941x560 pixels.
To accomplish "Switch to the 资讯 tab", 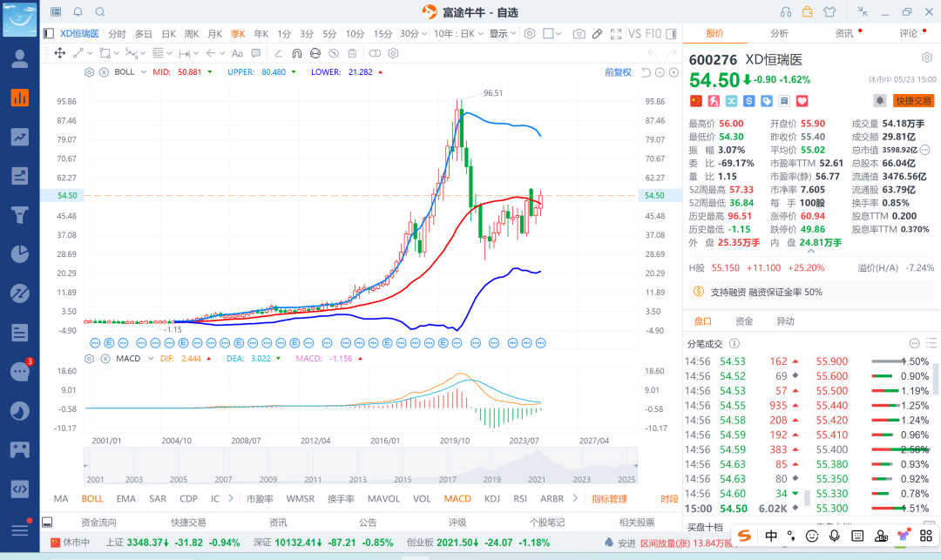I will point(843,34).
